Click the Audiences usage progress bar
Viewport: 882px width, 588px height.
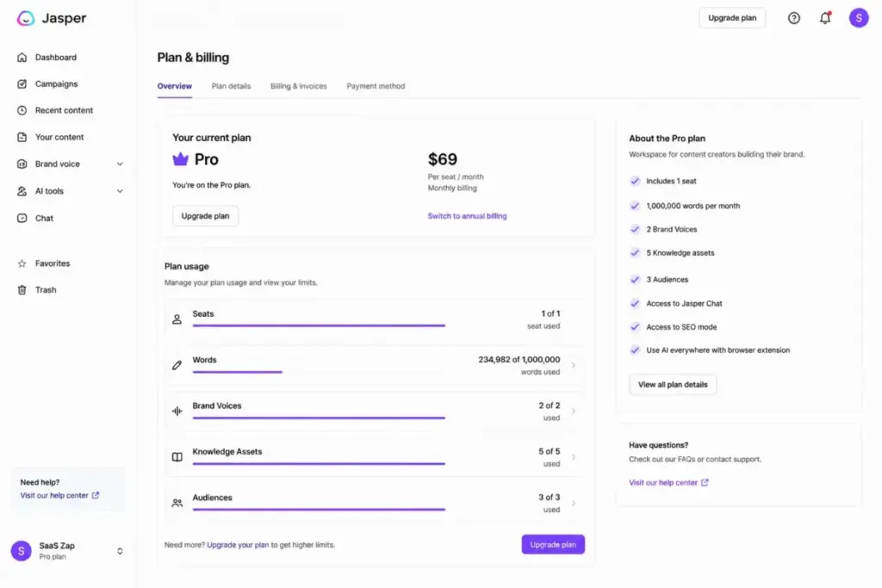tap(319, 510)
